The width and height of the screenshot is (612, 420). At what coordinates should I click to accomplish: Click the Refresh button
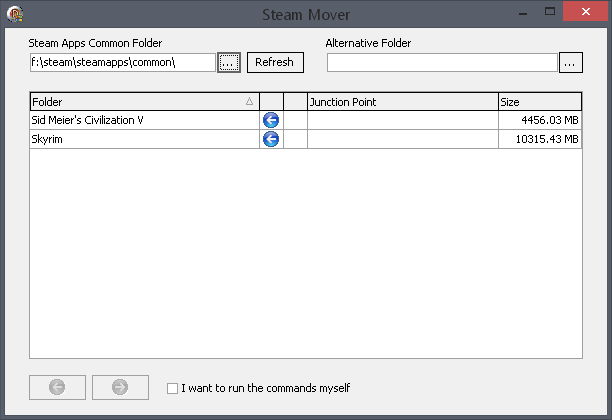click(x=275, y=62)
